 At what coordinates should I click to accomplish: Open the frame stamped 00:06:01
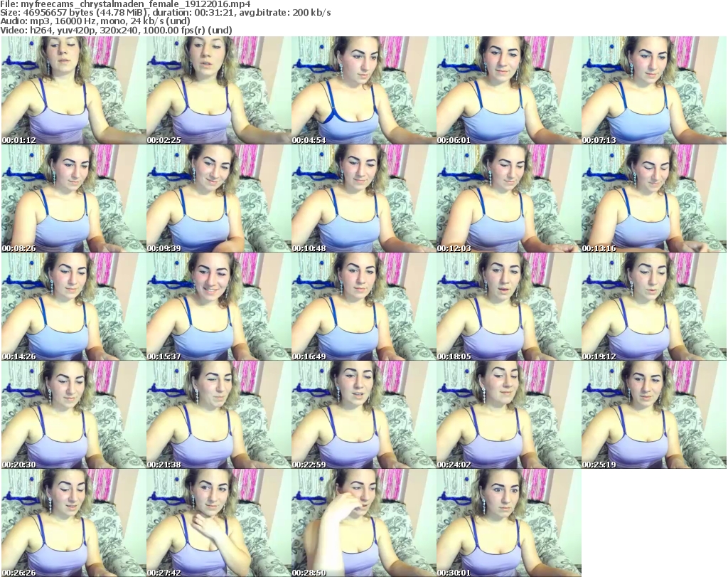coord(508,90)
